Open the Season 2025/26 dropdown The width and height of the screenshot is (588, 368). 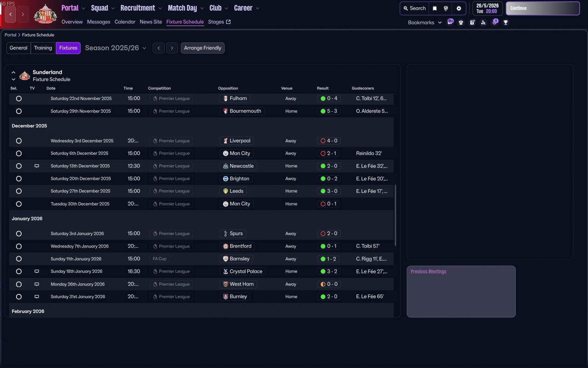[x=116, y=48]
